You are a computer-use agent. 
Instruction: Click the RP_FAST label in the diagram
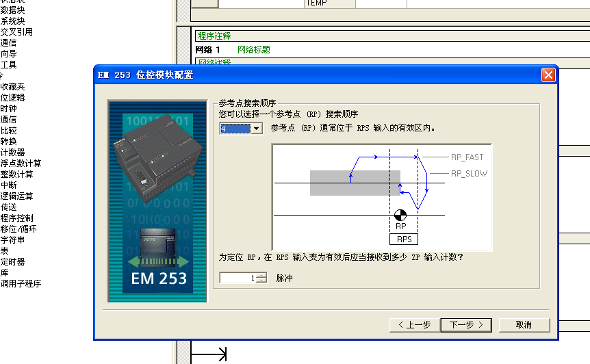pyautogui.click(x=467, y=157)
